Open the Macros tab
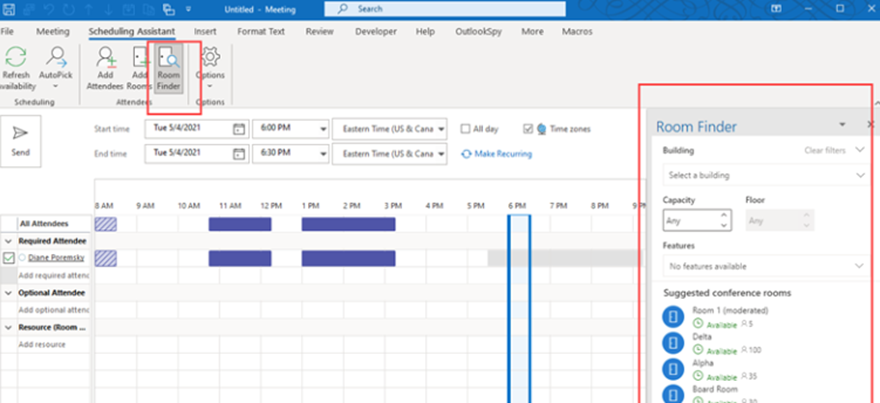This screenshot has width=880, height=403. coord(578,31)
